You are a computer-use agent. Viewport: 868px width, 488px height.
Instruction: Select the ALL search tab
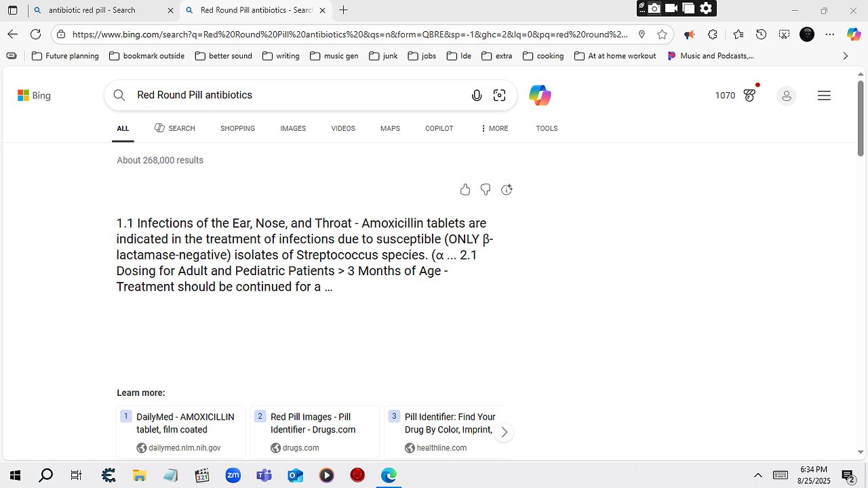tap(123, 129)
